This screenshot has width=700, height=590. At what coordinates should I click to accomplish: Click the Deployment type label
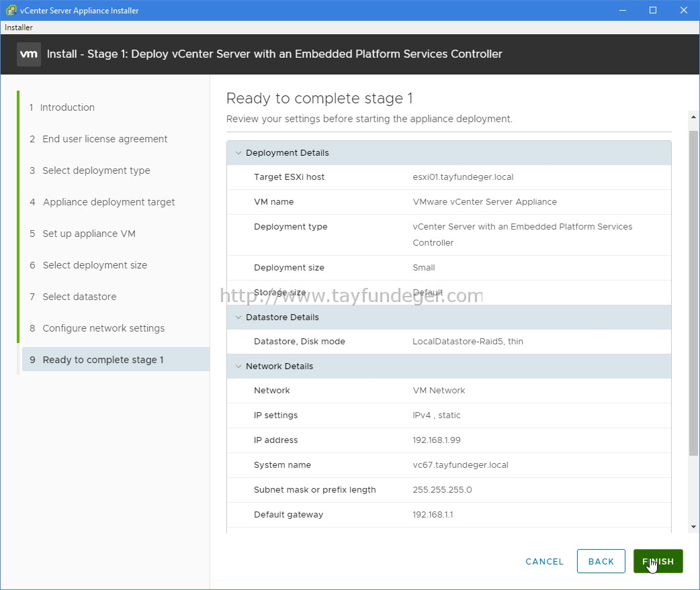[x=290, y=227]
